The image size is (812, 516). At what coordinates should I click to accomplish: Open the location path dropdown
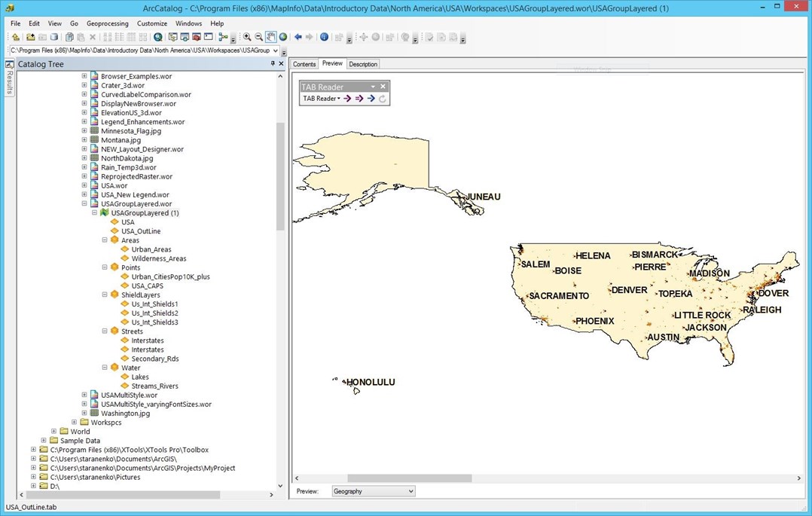[x=276, y=50]
